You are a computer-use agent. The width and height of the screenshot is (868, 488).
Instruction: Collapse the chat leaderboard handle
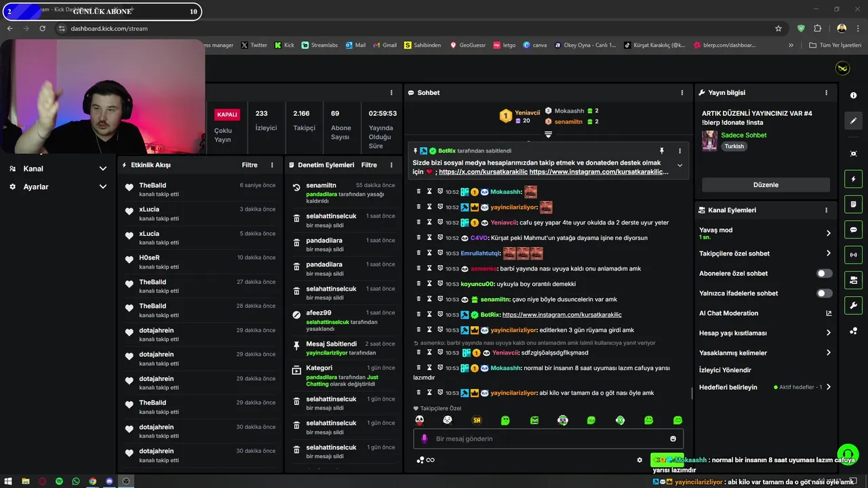(548, 134)
